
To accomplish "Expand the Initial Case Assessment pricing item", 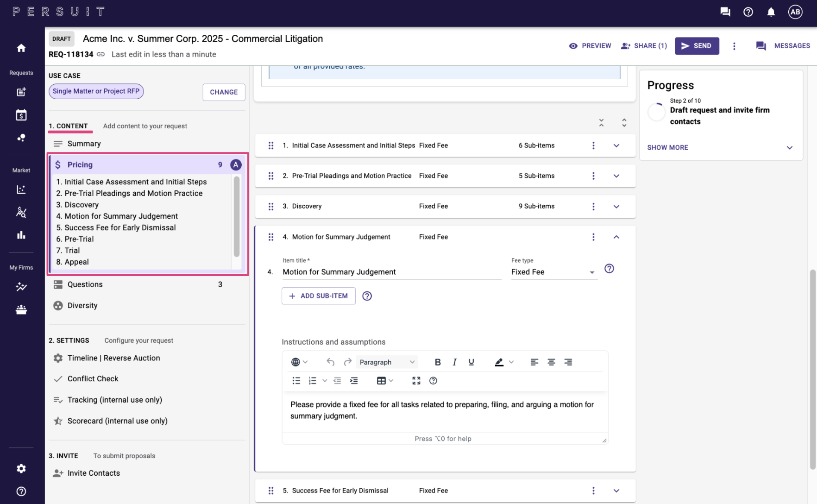I will [616, 145].
